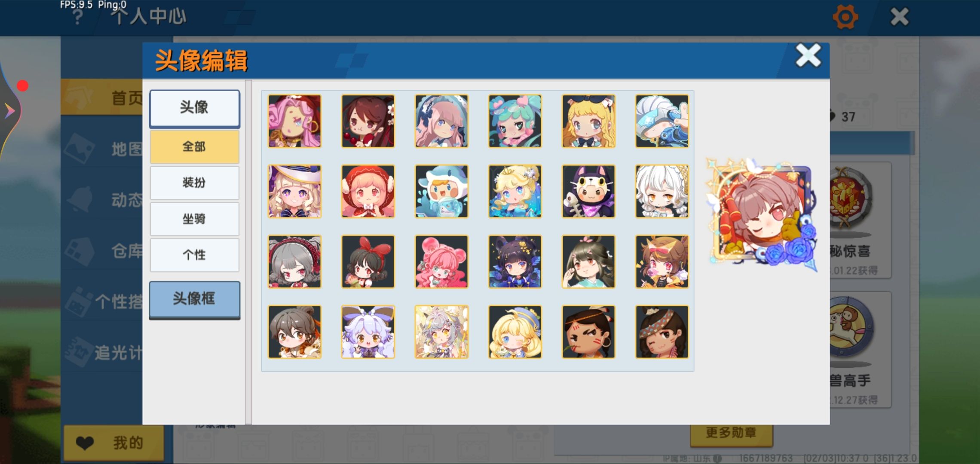Select the black cat hoodie avatar
980x464 pixels.
tap(588, 191)
